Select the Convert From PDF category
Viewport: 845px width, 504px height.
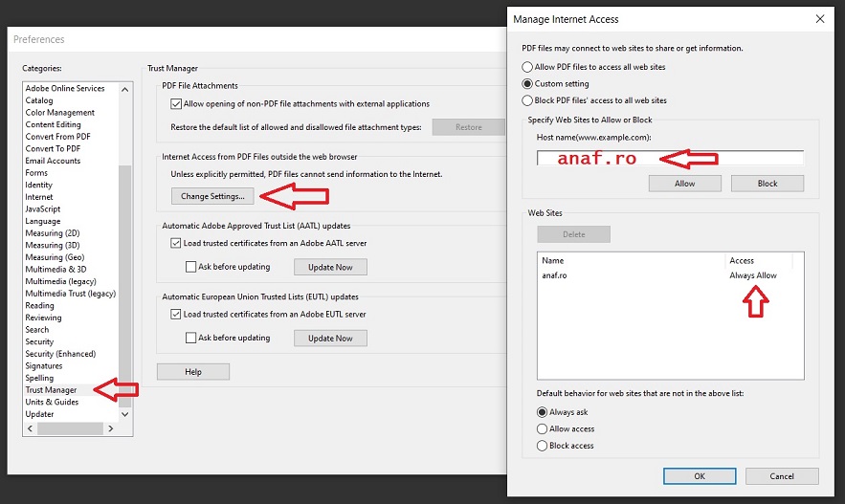[x=57, y=136]
